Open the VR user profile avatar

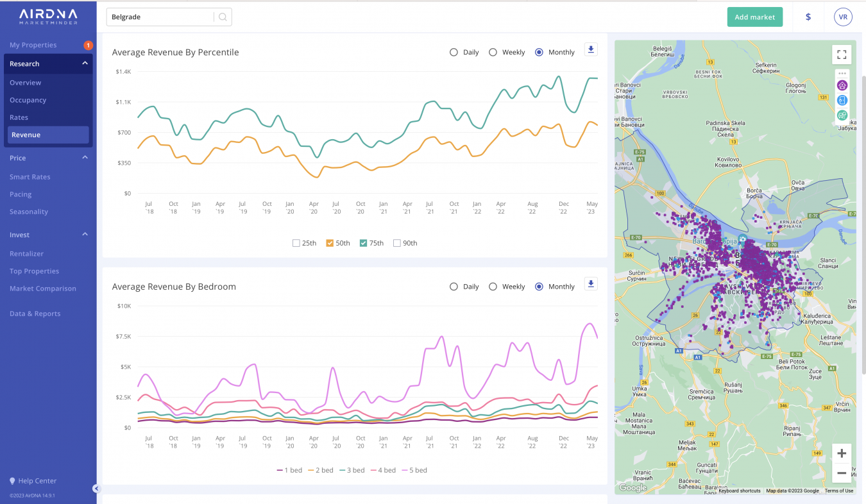pos(843,17)
